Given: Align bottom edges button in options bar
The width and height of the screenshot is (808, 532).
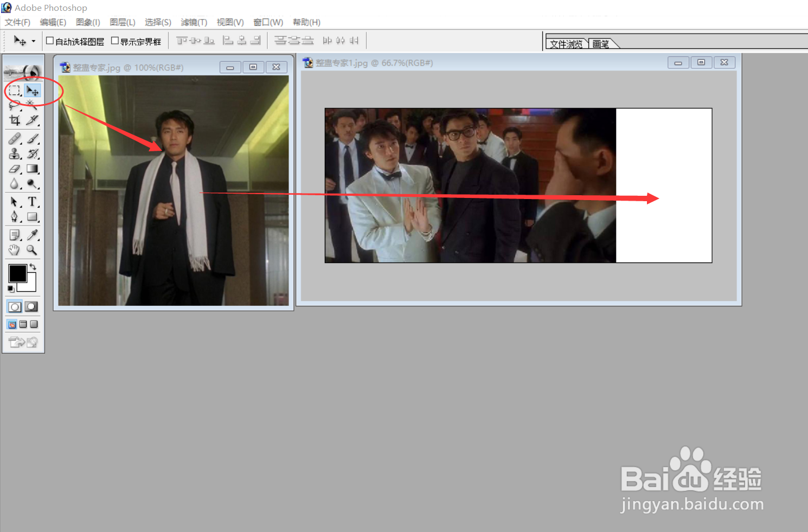Looking at the screenshot, I should point(209,41).
